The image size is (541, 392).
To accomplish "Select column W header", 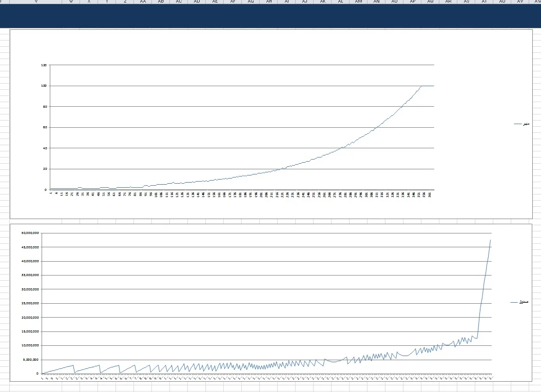I will [71, 2].
